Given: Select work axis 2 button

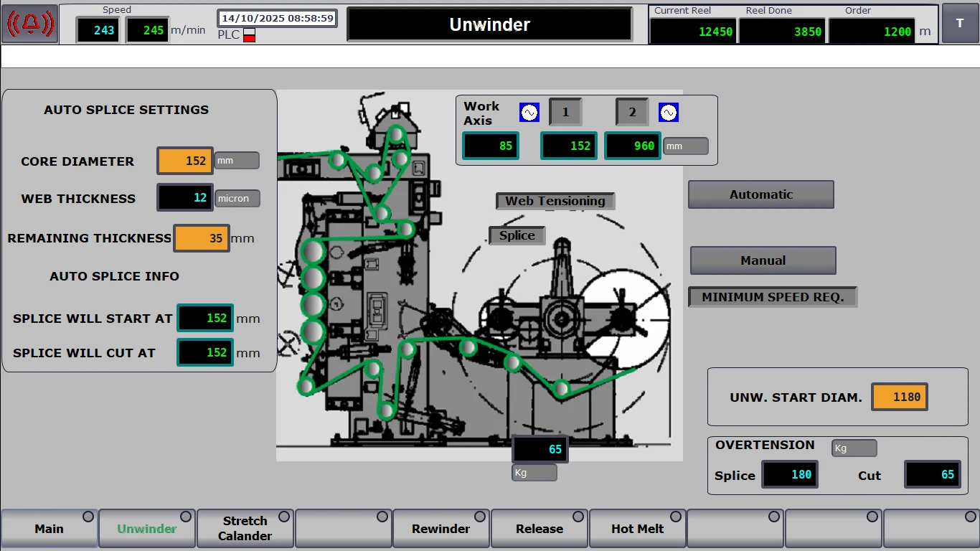Looking at the screenshot, I should coord(632,112).
